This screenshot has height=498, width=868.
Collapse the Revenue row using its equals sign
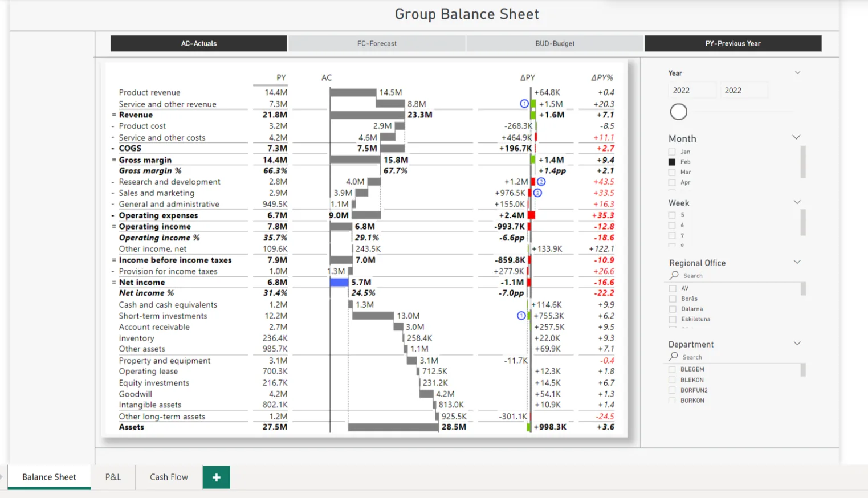click(113, 115)
